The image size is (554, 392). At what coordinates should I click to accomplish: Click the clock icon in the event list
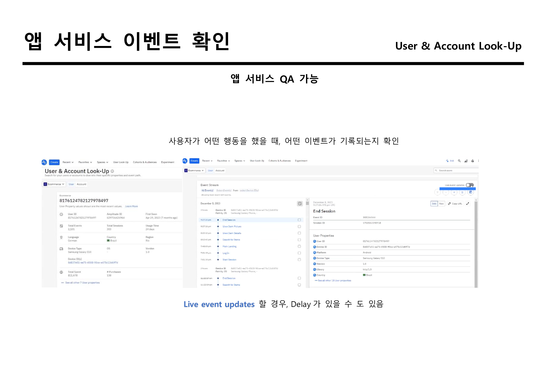point(300,204)
